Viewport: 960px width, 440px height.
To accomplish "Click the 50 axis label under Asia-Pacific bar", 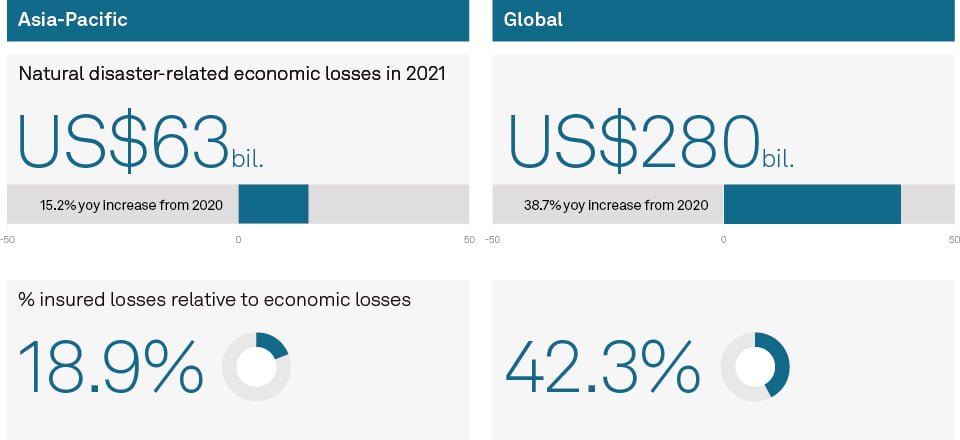I will click(469, 240).
